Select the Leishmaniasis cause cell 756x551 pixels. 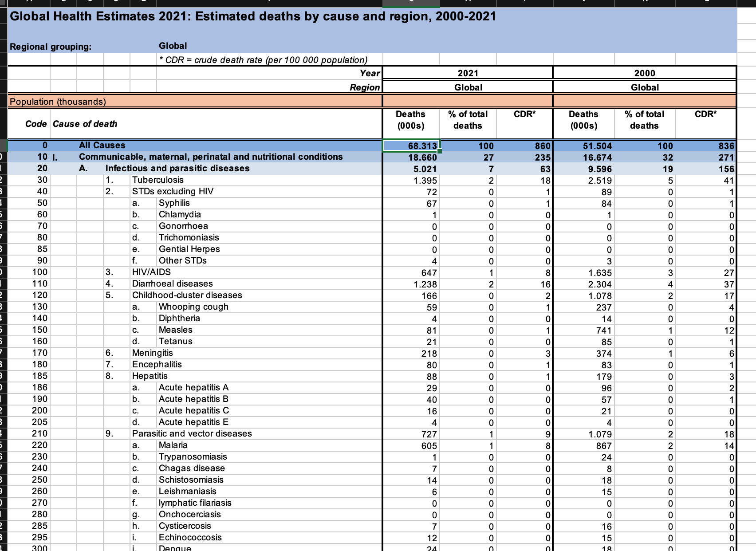(x=188, y=491)
